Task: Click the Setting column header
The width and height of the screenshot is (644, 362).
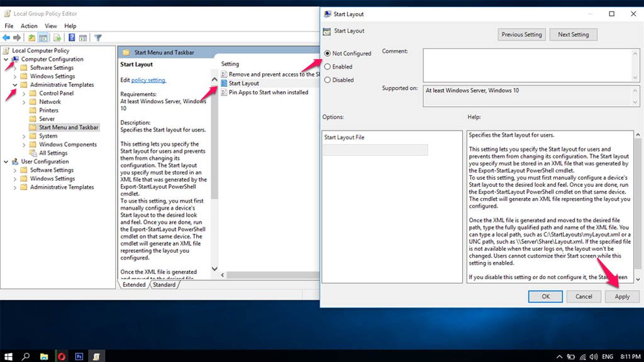Action: (x=230, y=64)
